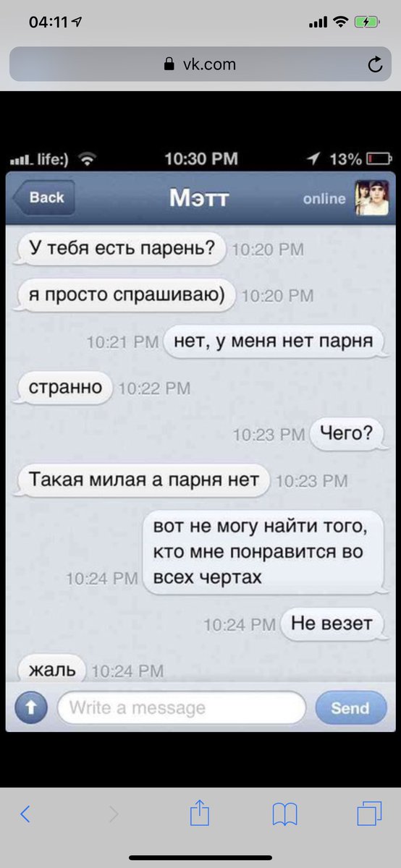The height and width of the screenshot is (868, 401).
Task: Open Safari tabs overview icon
Action: click(369, 814)
